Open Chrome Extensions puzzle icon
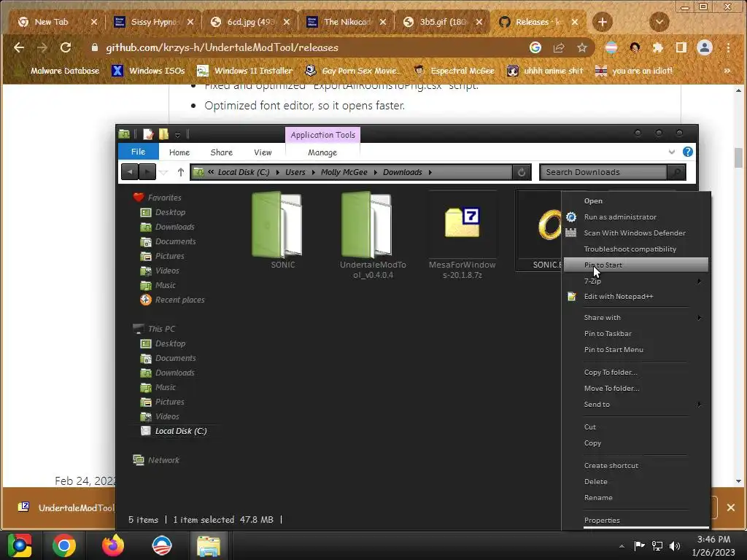The width and height of the screenshot is (747, 560). tap(658, 47)
